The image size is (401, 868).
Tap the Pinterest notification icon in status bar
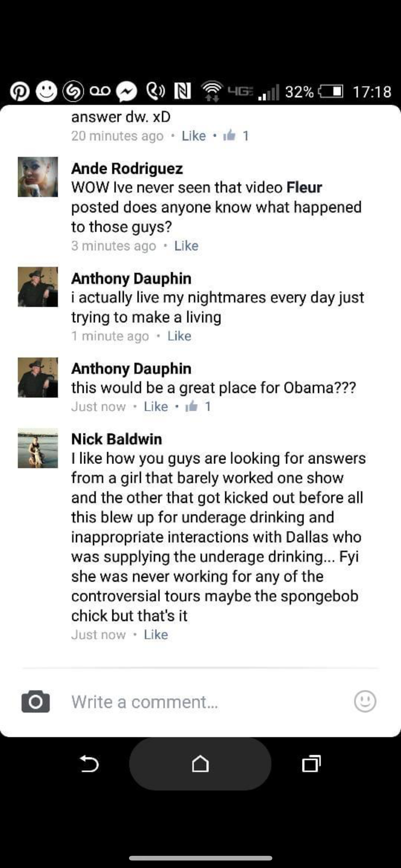pos(20,92)
